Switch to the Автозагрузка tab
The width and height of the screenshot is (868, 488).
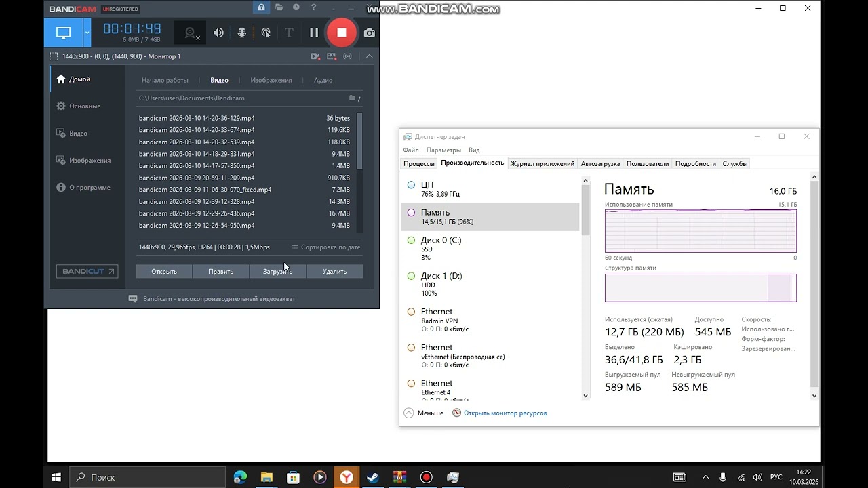[600, 163]
